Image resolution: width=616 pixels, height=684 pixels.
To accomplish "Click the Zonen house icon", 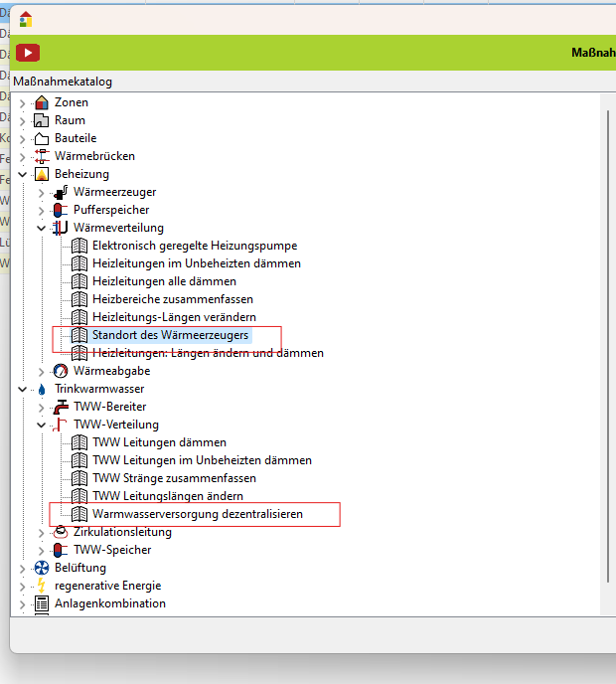I will point(41,102).
